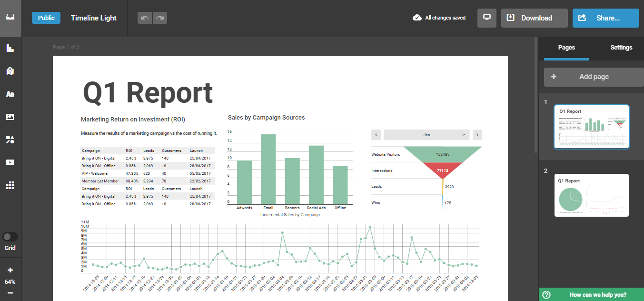The image size is (644, 301).
Task: Open presentation view monitor icon
Action: click(486, 18)
